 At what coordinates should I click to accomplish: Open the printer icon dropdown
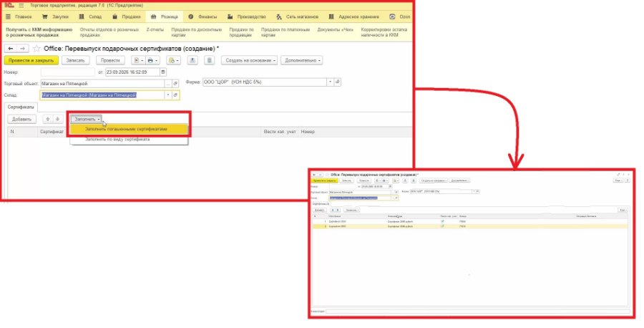pos(152,60)
